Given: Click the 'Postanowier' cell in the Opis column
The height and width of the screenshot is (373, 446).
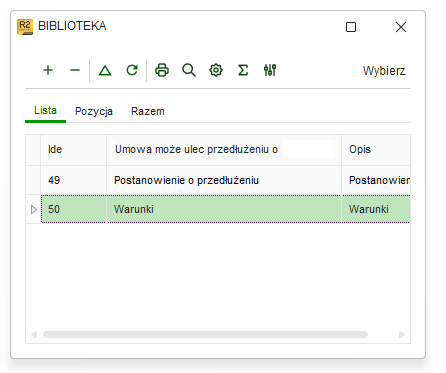Looking at the screenshot, I should point(376,180).
